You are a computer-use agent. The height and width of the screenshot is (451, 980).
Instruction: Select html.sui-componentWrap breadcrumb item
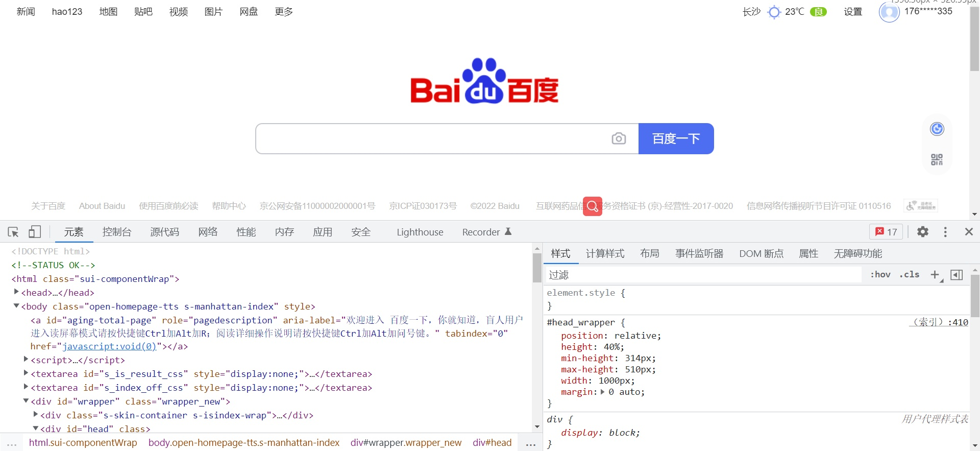tap(83, 443)
